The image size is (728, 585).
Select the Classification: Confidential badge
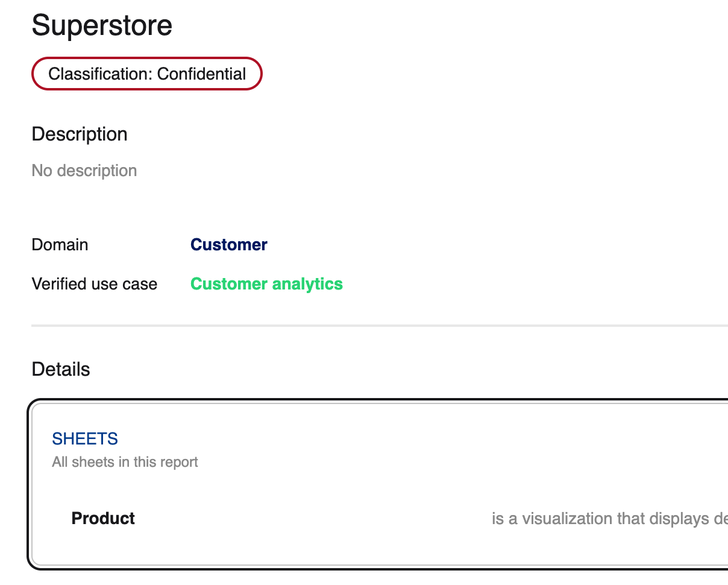pos(146,74)
